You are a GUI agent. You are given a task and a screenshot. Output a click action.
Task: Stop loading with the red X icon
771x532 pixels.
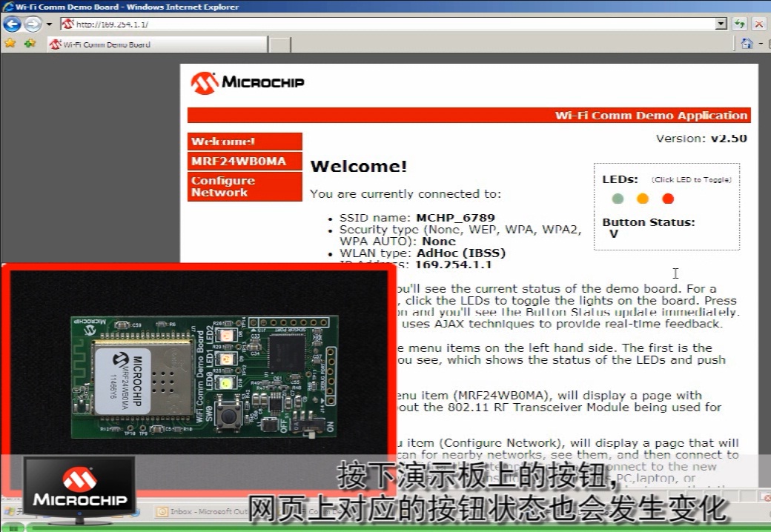[x=759, y=24]
